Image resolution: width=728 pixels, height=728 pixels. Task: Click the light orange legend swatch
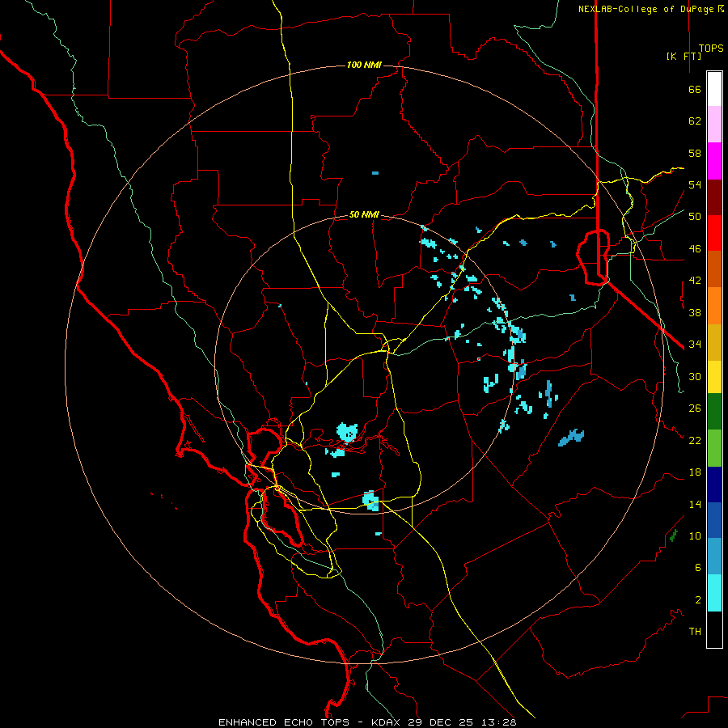click(714, 306)
